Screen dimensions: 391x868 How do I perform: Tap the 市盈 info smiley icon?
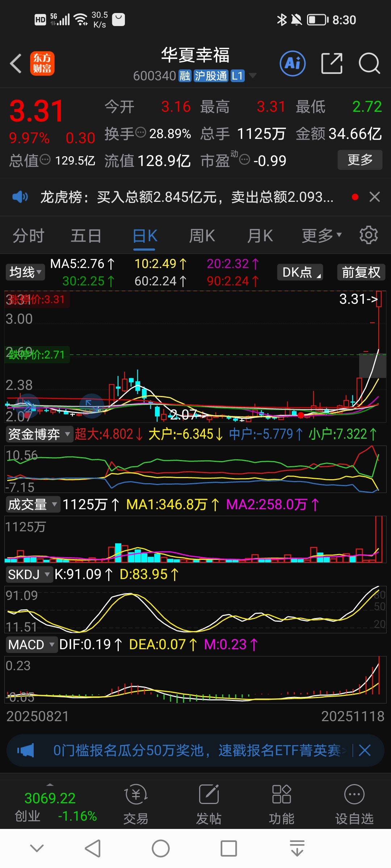(245, 159)
